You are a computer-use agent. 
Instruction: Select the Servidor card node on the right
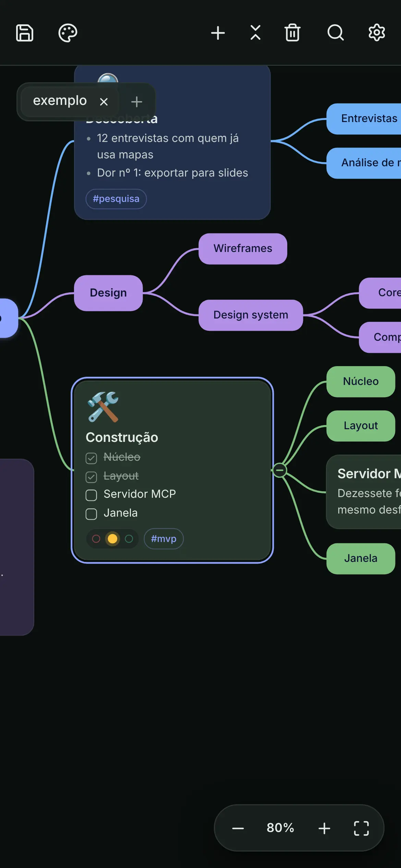pos(364,492)
